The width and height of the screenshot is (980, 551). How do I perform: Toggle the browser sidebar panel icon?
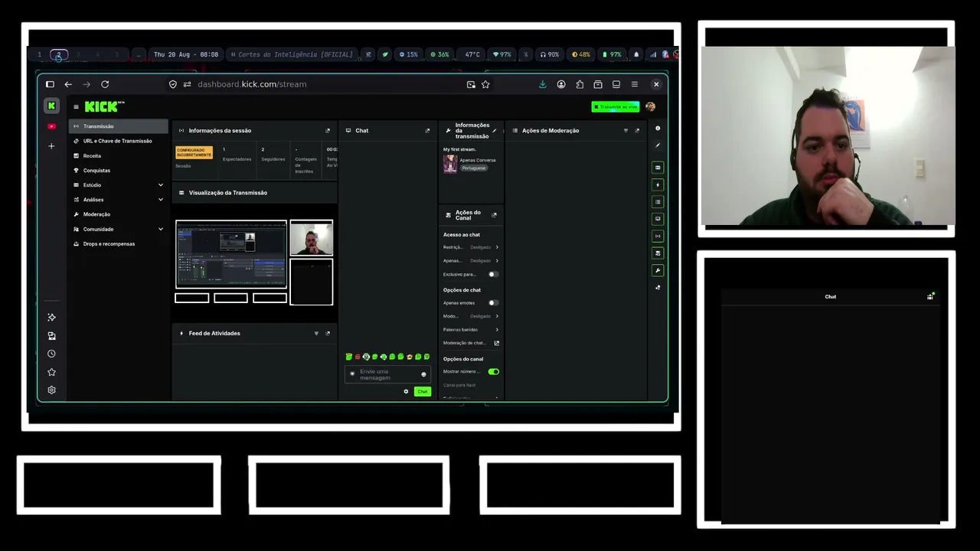tap(50, 84)
